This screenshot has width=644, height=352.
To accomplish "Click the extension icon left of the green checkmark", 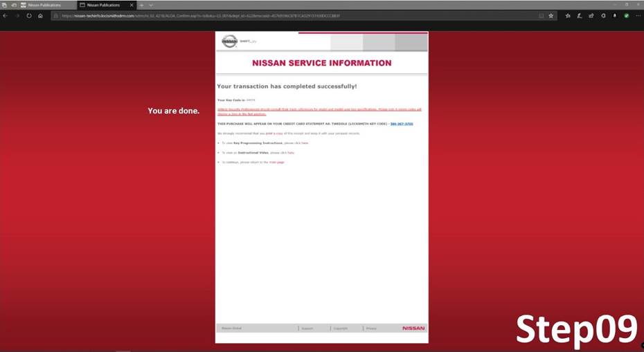I will (x=615, y=16).
